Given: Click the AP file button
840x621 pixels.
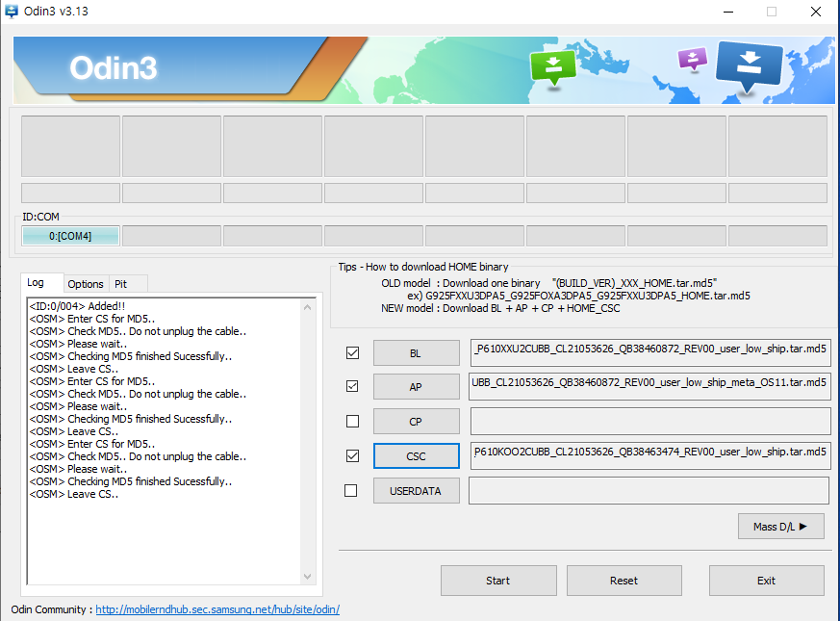Looking at the screenshot, I should [417, 387].
